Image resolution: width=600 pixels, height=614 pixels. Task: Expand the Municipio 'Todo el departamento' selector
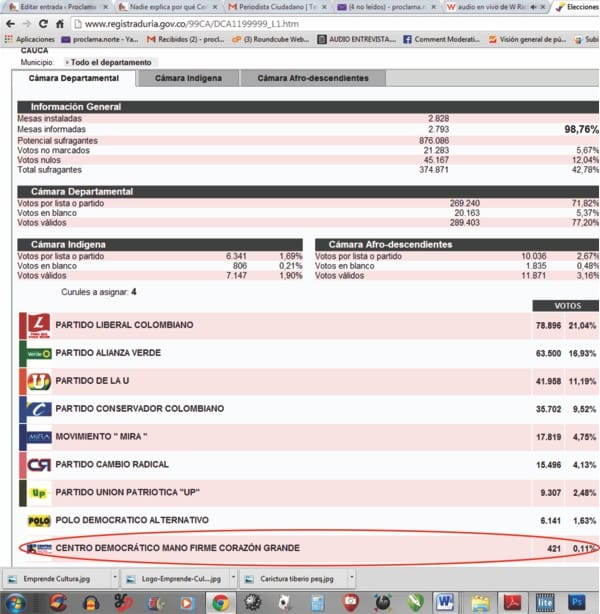[108, 62]
